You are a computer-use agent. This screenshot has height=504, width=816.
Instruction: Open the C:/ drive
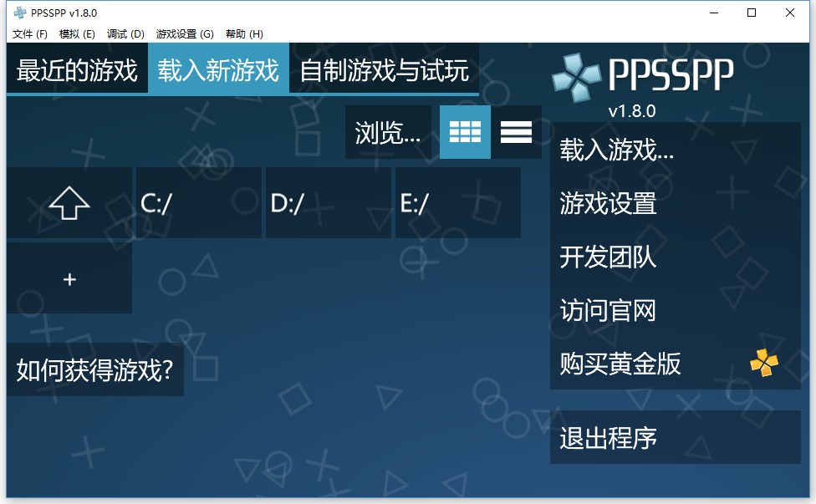point(197,202)
